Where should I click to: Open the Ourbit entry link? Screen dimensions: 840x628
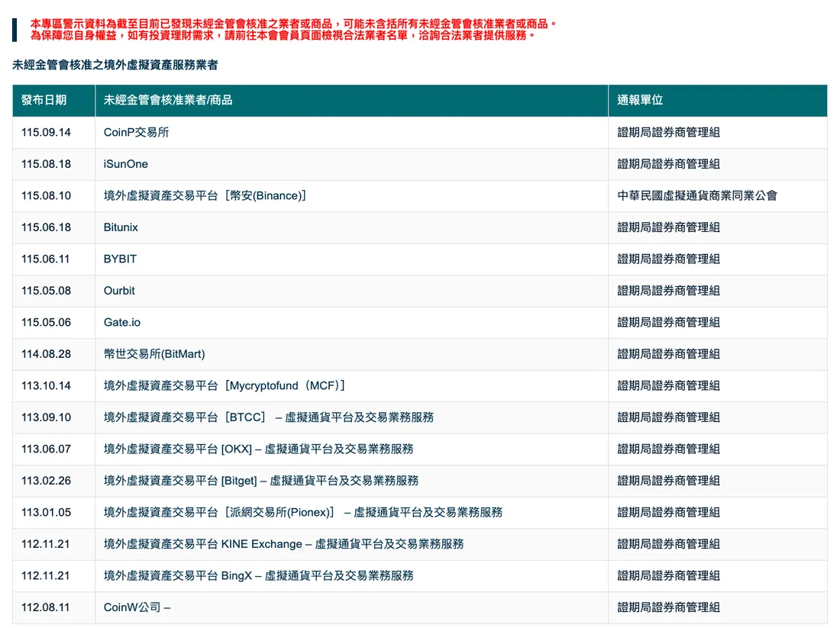click(119, 290)
